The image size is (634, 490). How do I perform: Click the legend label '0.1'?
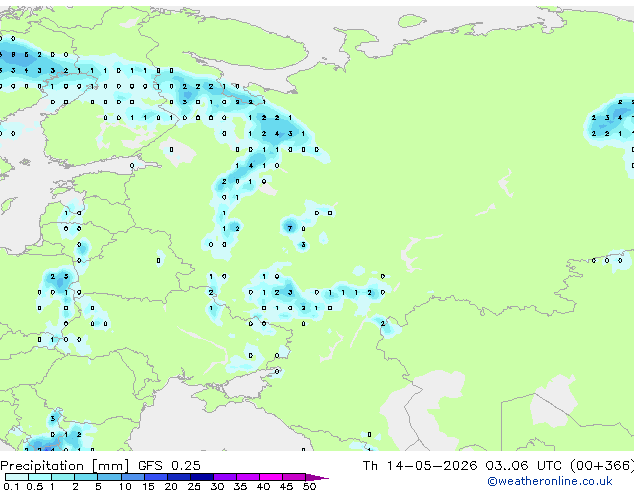(x=11, y=486)
